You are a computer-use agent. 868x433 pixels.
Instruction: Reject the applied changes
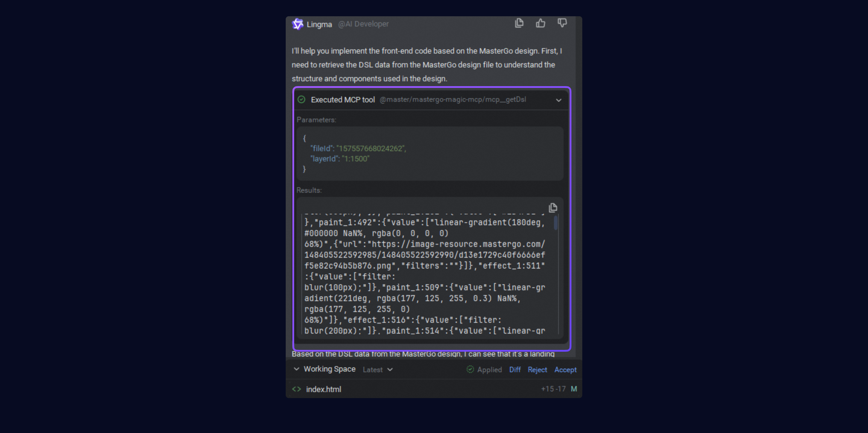537,370
